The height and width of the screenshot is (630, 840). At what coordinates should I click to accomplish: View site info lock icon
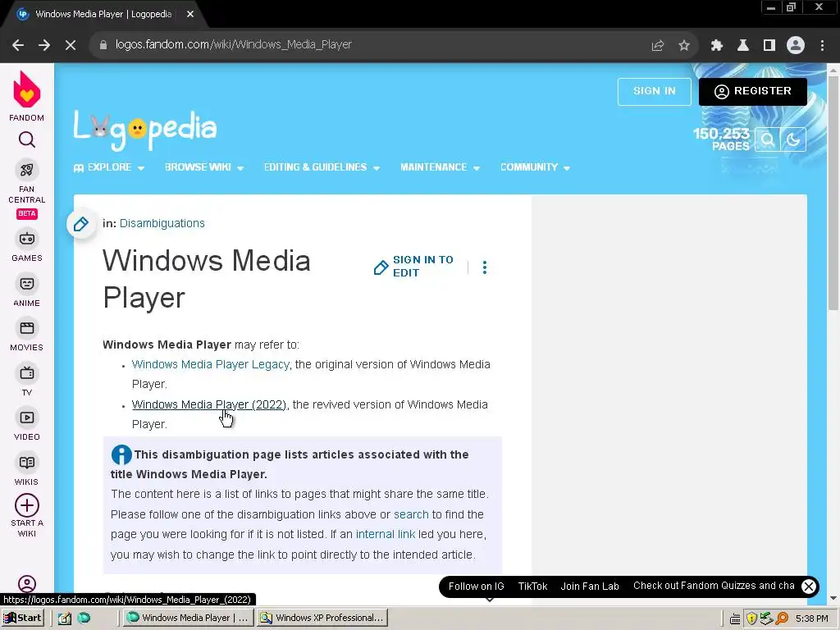(x=103, y=45)
